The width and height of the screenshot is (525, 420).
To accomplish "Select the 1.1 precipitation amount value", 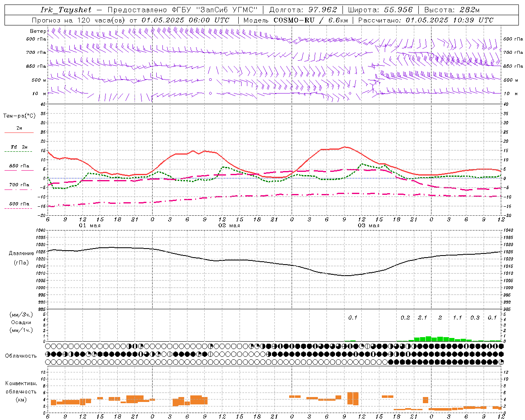I will pyautogui.click(x=457, y=318).
